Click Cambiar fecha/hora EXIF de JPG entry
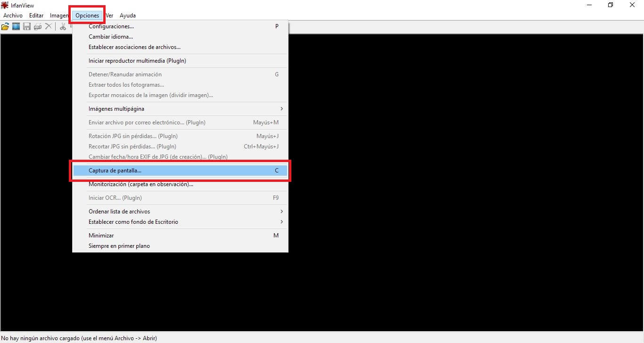 pyautogui.click(x=180, y=157)
